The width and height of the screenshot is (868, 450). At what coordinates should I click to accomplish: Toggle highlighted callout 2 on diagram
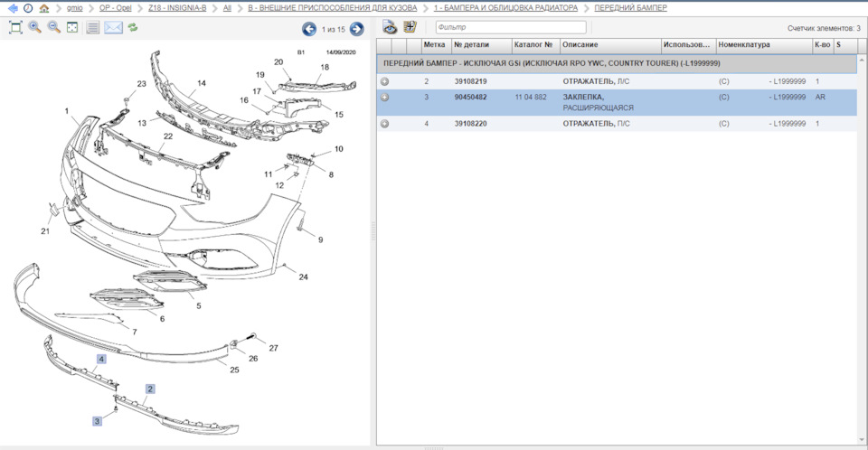click(150, 389)
